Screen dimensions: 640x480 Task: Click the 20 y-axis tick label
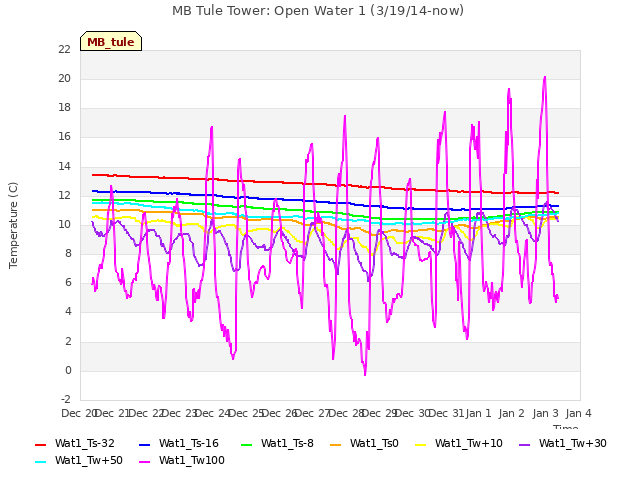pyautogui.click(x=64, y=78)
